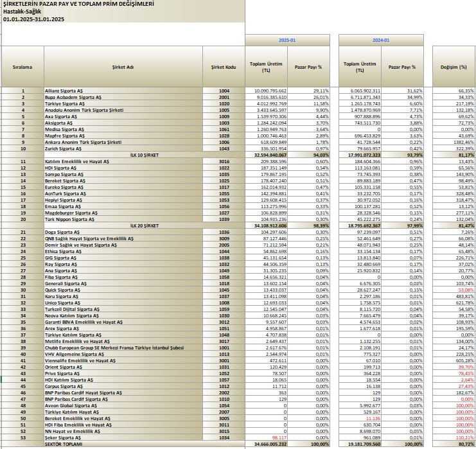
Task: Click the 'Bupa Acıbadem Sigorta AŞ' cell
Action: coord(123,97)
